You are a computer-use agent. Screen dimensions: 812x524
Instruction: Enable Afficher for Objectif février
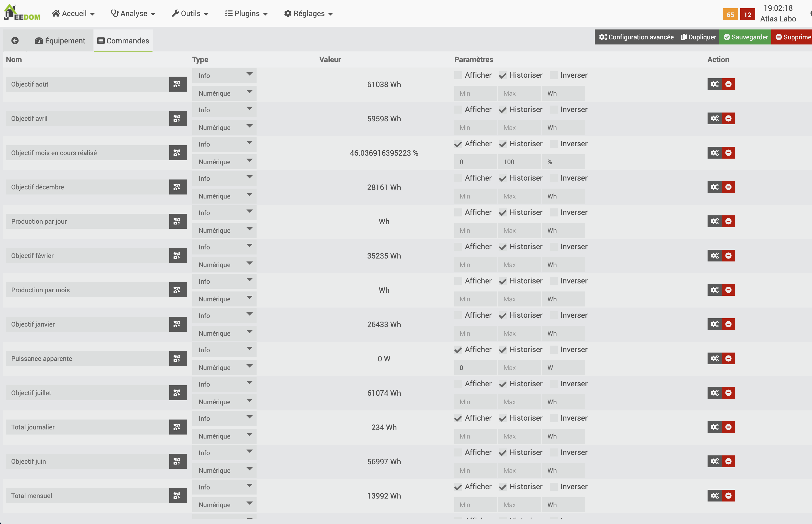point(458,247)
